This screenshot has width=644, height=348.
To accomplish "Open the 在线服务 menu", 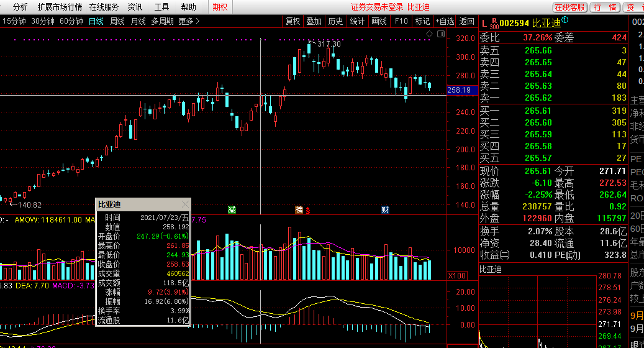I will click(x=104, y=7).
